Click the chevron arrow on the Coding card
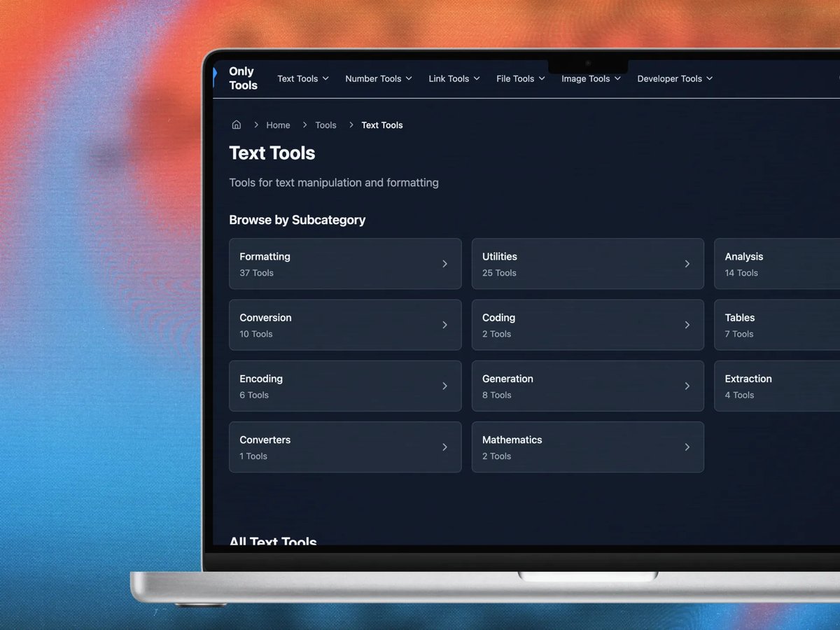Screen dimensions: 840x630 (x=687, y=325)
